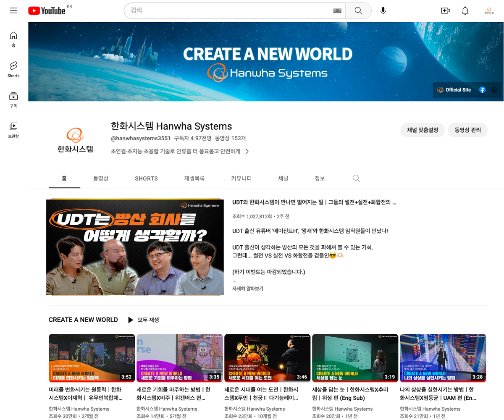Image resolution: width=504 pixels, height=420 pixels.
Task: Click the @hanwhasystems3551 handle text
Action: pyautogui.click(x=141, y=138)
